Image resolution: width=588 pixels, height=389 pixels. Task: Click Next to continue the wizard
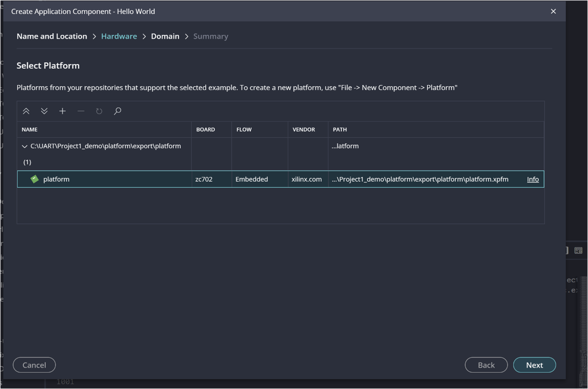[x=534, y=365]
